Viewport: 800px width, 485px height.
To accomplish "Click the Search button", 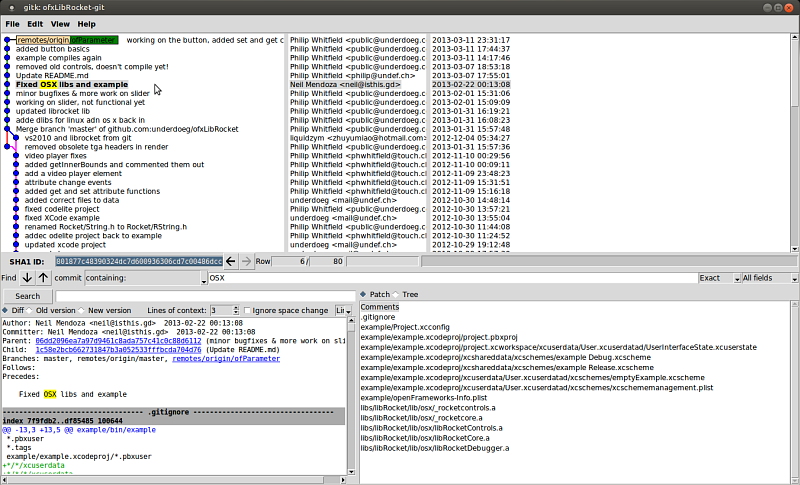I will point(27,296).
